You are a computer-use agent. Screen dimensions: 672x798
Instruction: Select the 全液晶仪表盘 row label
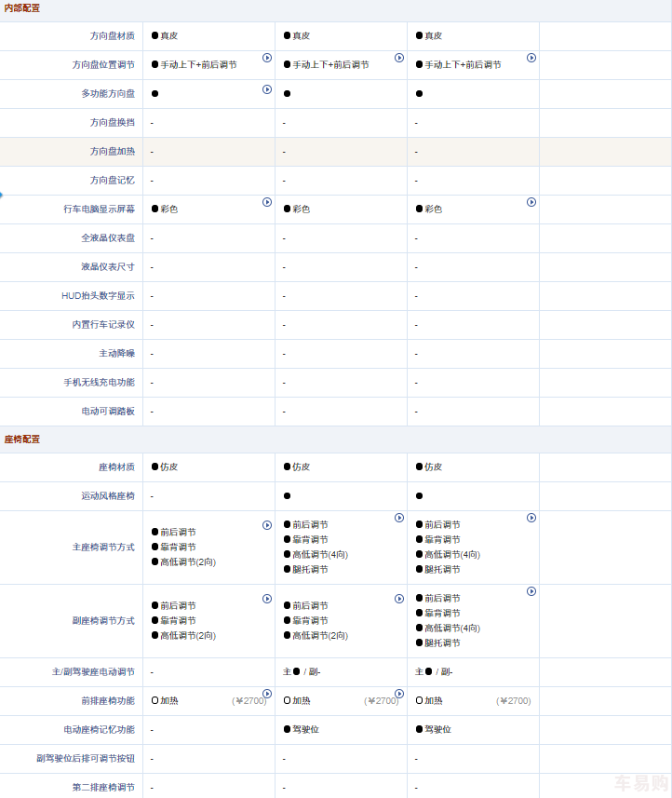click(x=108, y=237)
